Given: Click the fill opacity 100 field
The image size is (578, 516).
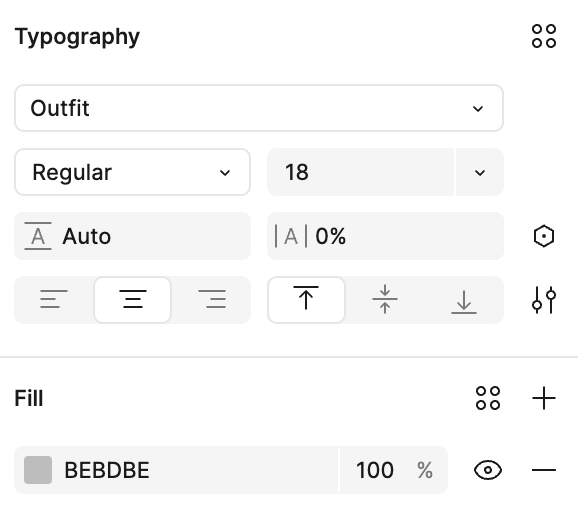Looking at the screenshot, I should click(393, 470).
